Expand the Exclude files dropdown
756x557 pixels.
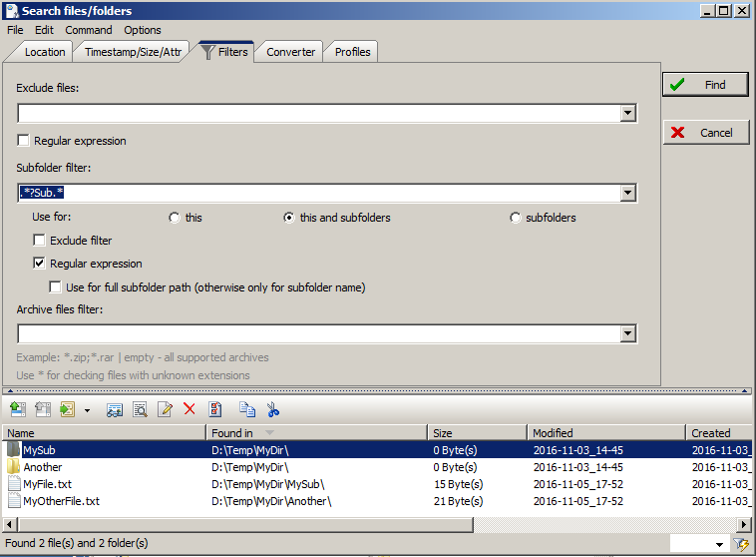point(628,114)
